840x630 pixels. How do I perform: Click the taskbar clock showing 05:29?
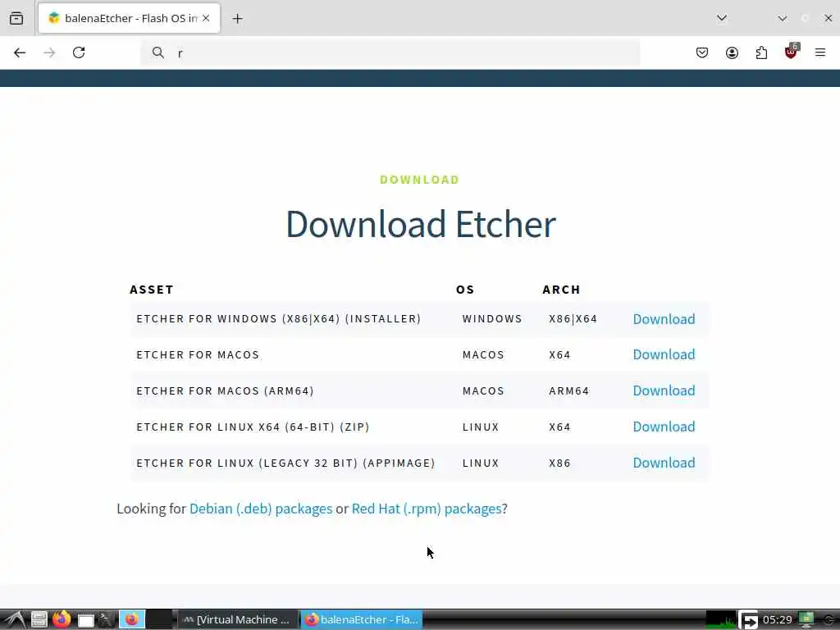coord(777,620)
